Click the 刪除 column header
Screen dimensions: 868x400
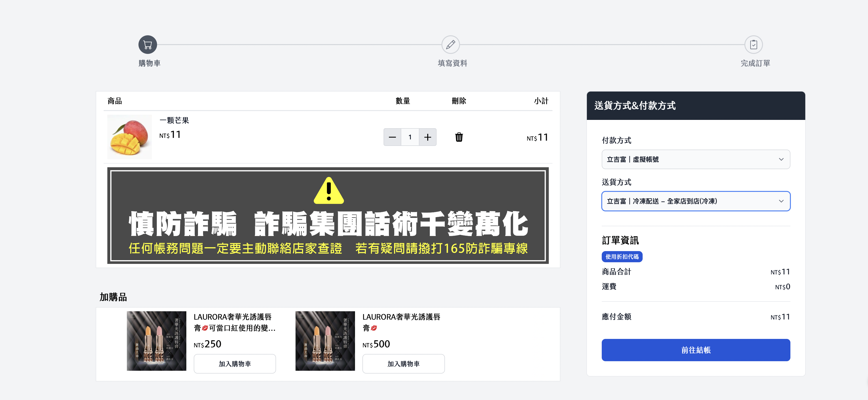[x=459, y=101]
